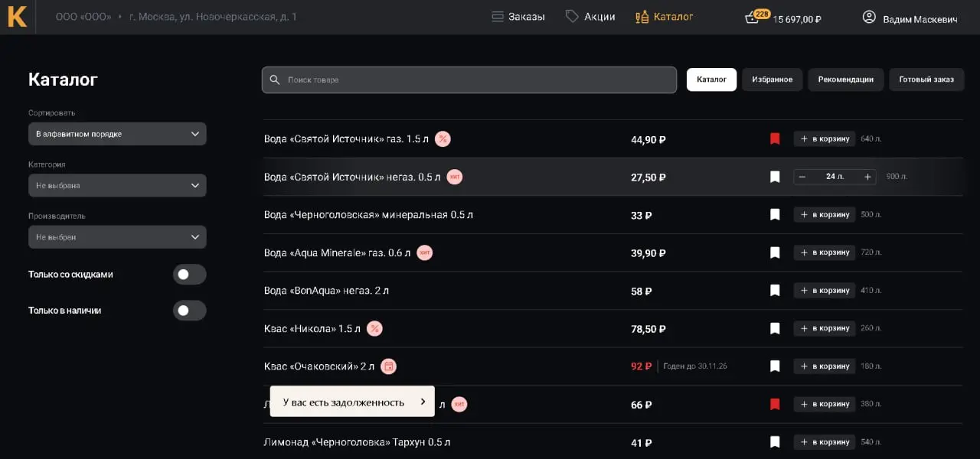
Task: Click the price 44,90 ₽
Action: point(648,139)
